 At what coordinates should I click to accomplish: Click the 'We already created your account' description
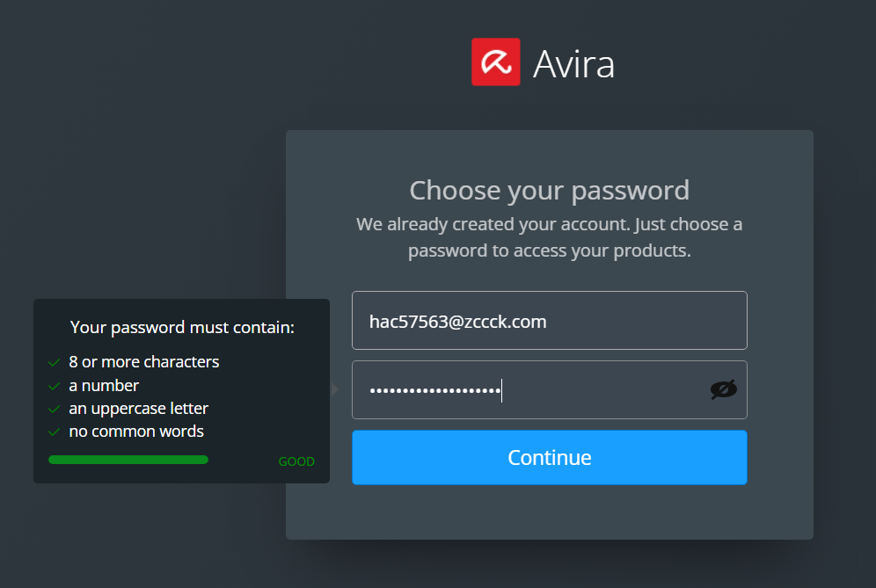coord(549,237)
